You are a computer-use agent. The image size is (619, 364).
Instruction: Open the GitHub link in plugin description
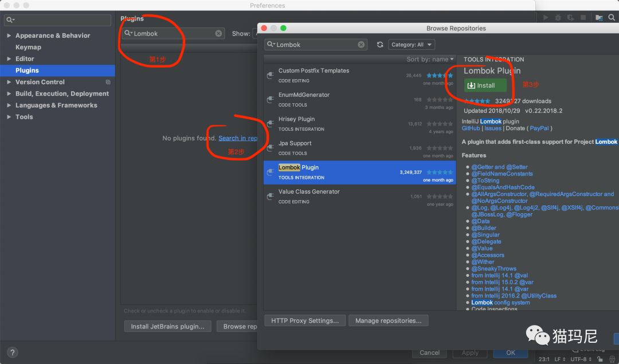[x=471, y=128]
